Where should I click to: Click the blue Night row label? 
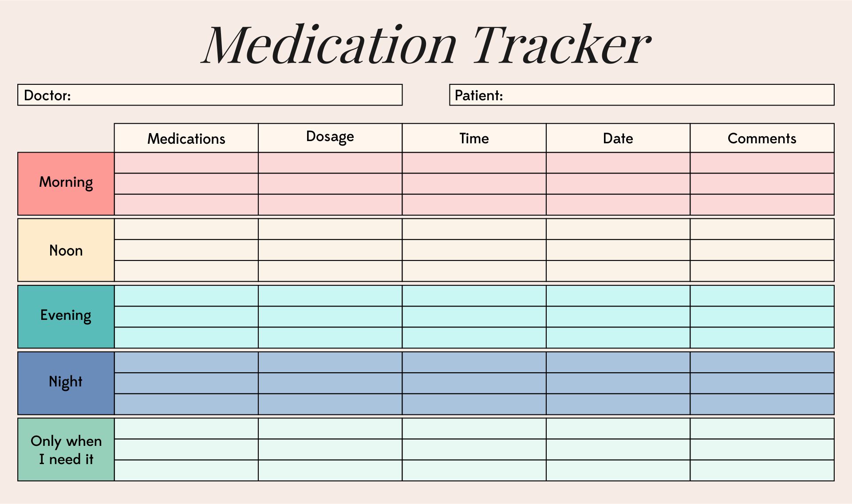click(x=66, y=383)
